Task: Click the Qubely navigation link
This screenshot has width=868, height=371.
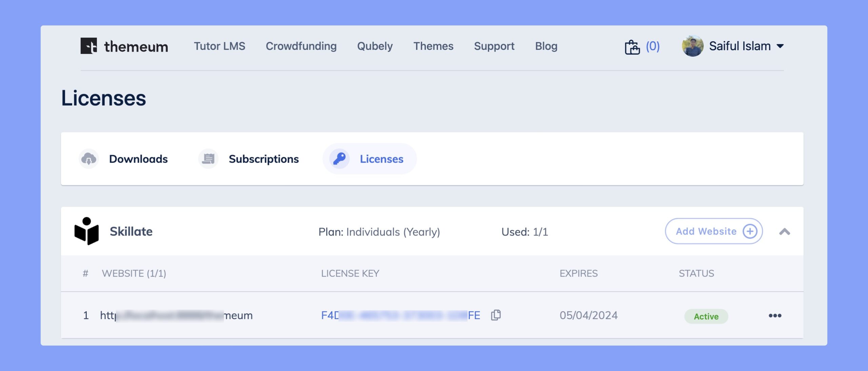Action: (375, 45)
